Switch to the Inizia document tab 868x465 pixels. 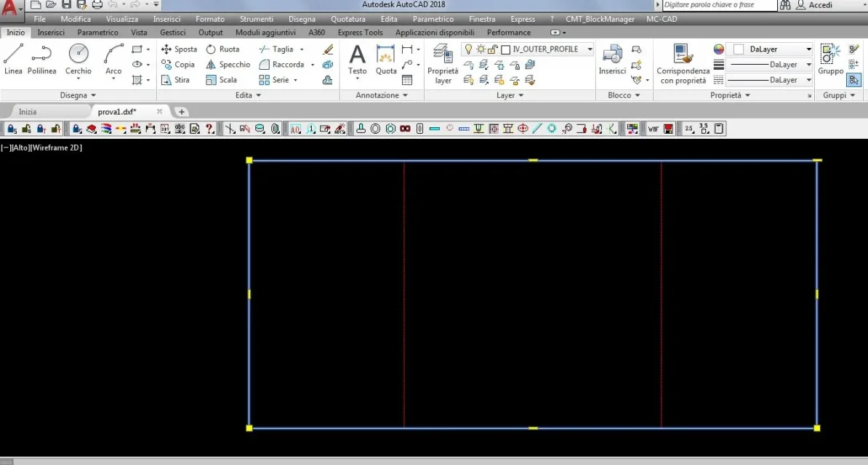click(28, 112)
